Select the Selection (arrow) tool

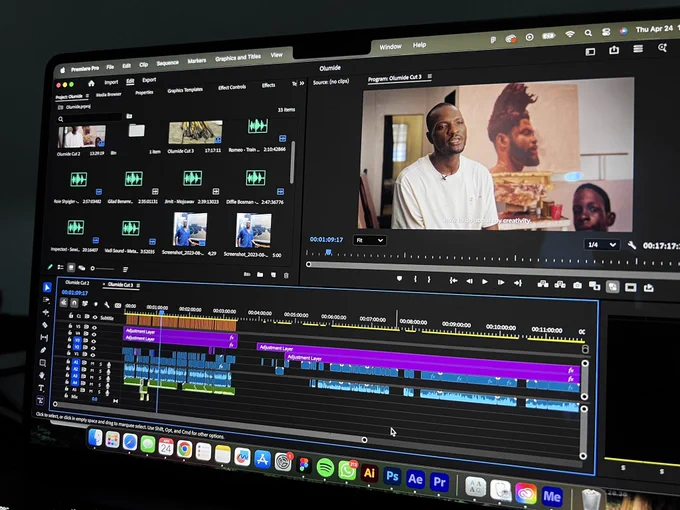pos(47,288)
